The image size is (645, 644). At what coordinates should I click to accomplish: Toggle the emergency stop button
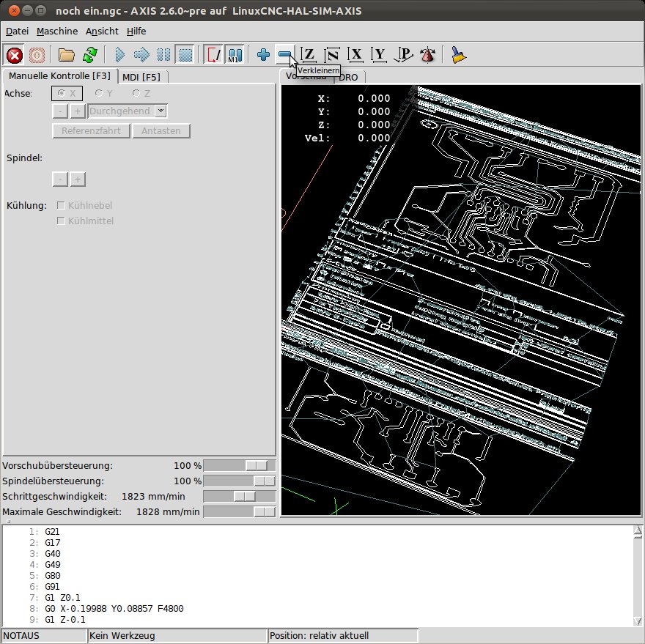click(15, 55)
